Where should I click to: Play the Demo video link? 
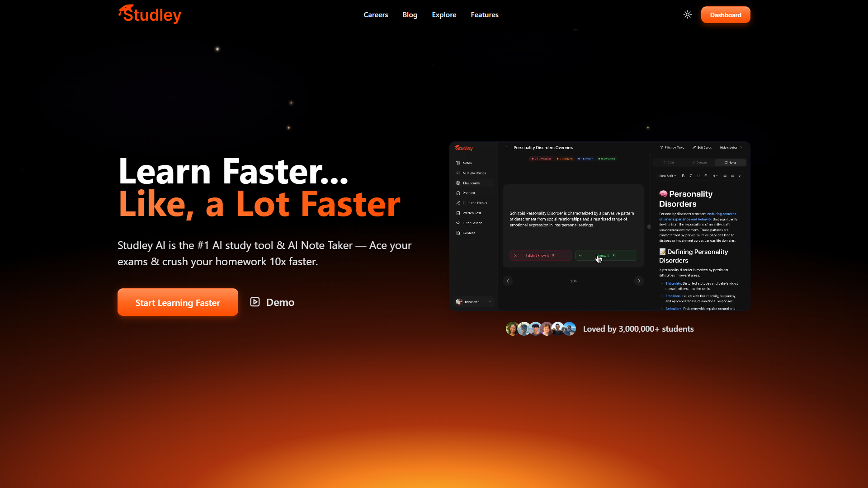tap(272, 302)
